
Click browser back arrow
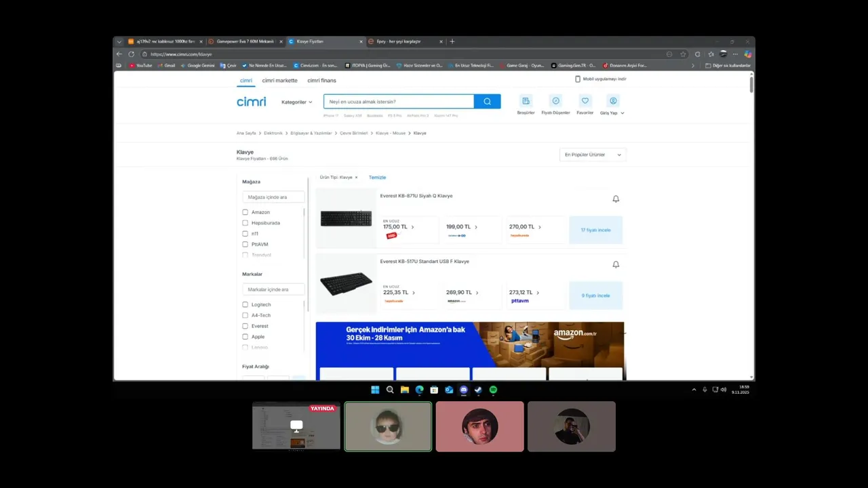pos(119,54)
